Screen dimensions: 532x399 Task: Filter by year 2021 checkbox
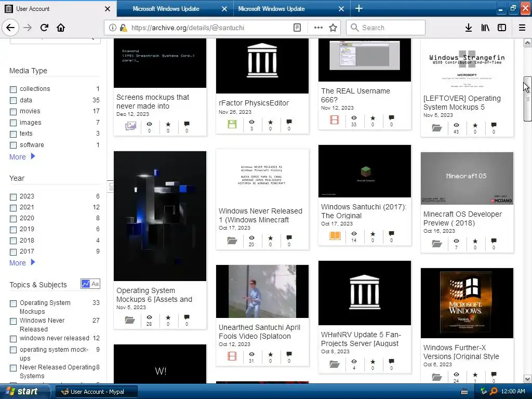point(13,208)
